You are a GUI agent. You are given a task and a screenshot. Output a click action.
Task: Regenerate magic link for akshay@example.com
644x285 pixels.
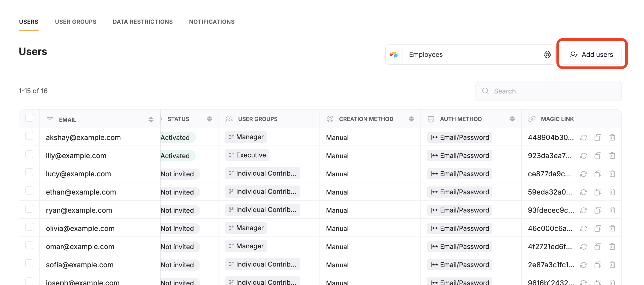tap(583, 137)
